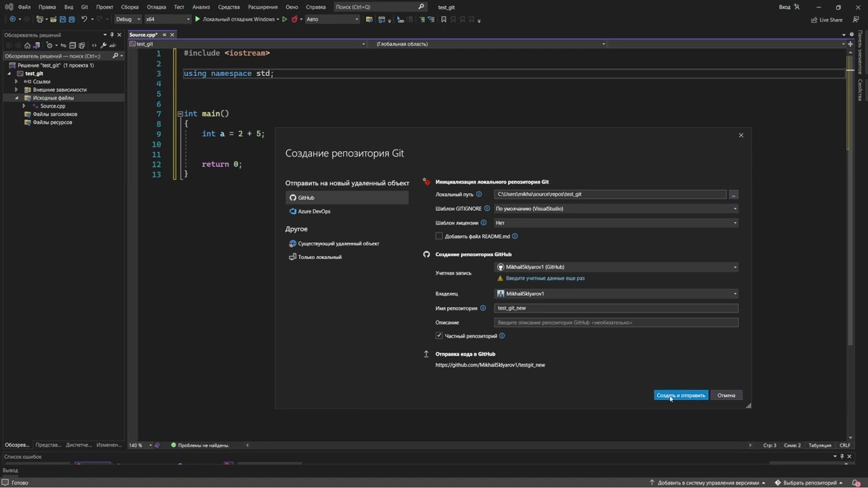This screenshot has height=488, width=868.
Task: Click Show All Files icon in Solution Explorer
Action: (x=81, y=45)
